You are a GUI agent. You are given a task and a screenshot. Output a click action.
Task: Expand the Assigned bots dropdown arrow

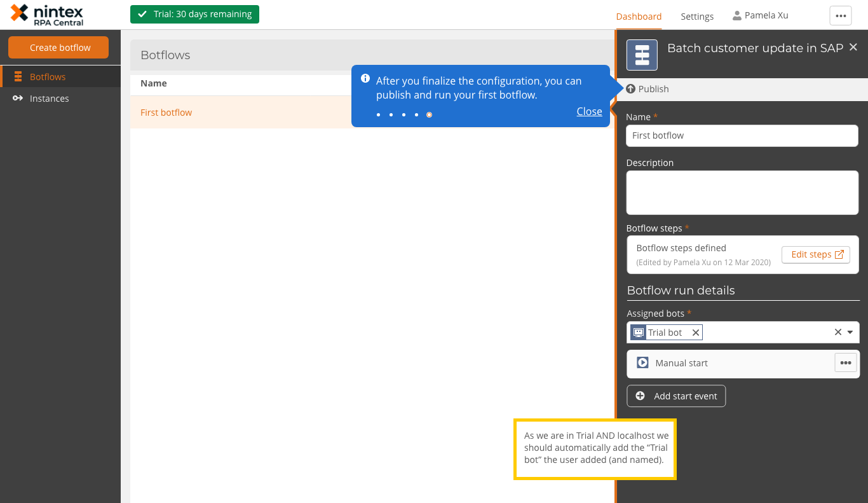850,332
